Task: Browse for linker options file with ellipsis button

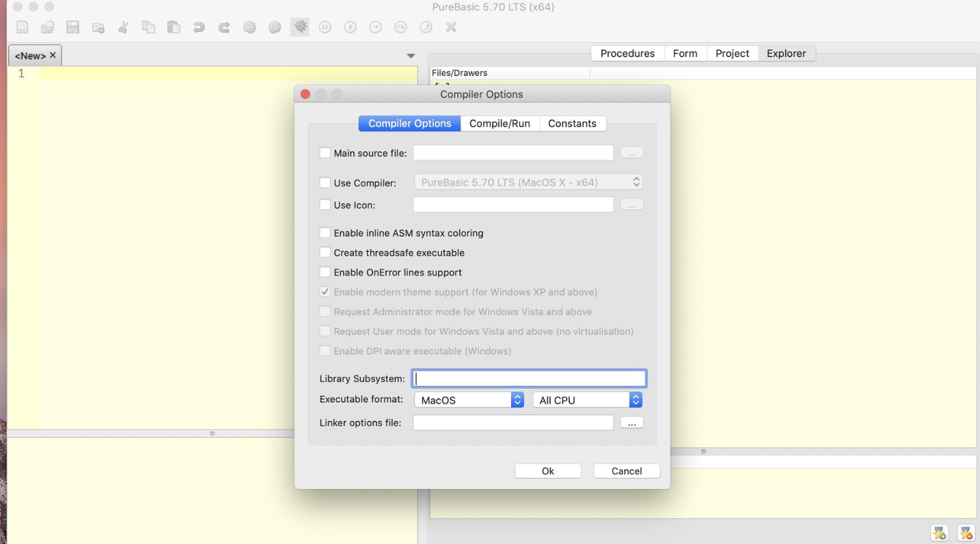Action: point(632,423)
